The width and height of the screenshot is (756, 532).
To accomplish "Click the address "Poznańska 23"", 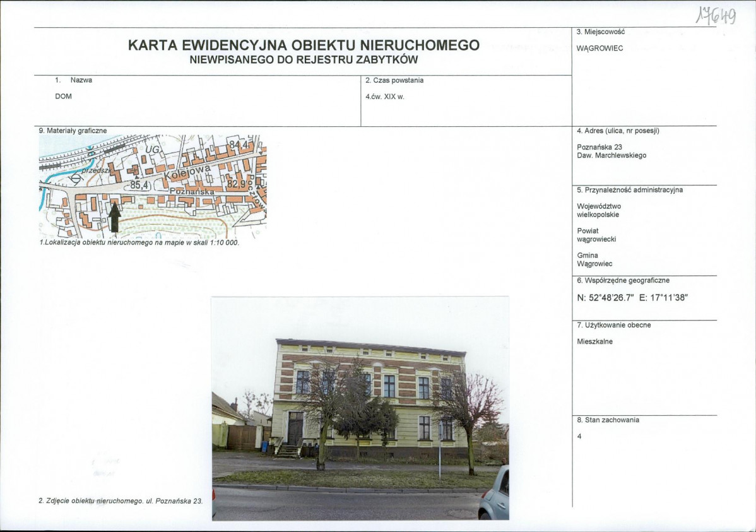I will [599, 147].
